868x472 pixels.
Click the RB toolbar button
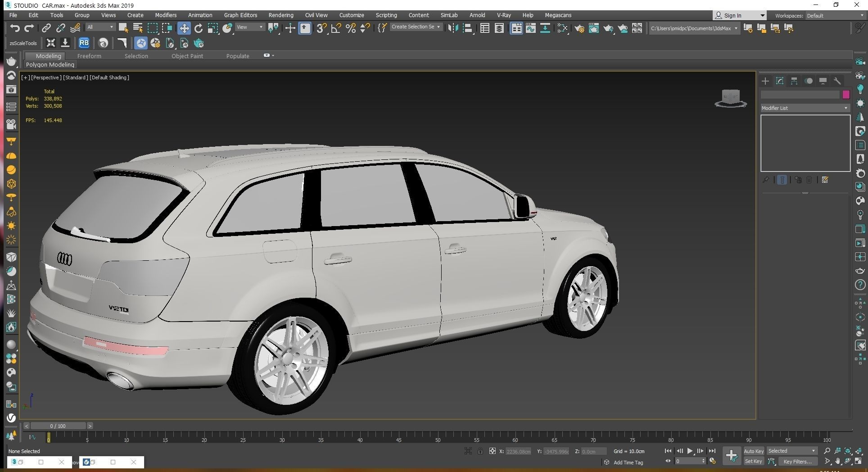coord(84,43)
